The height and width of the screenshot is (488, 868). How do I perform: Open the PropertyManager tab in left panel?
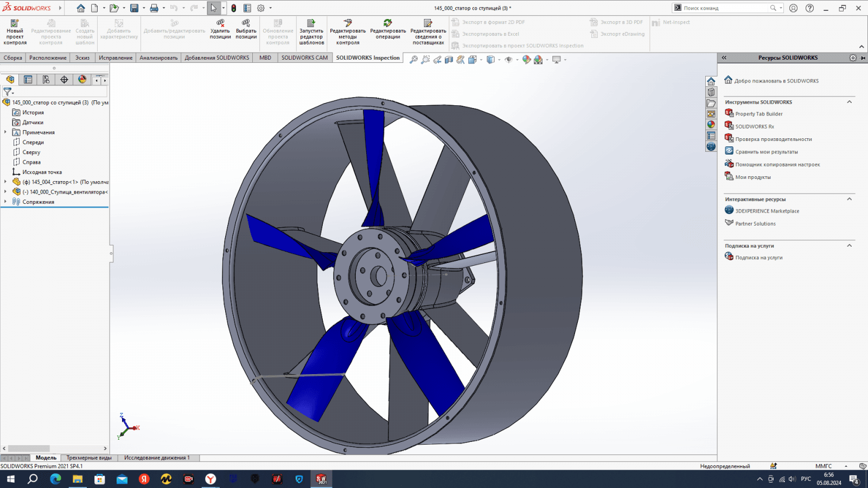point(28,80)
